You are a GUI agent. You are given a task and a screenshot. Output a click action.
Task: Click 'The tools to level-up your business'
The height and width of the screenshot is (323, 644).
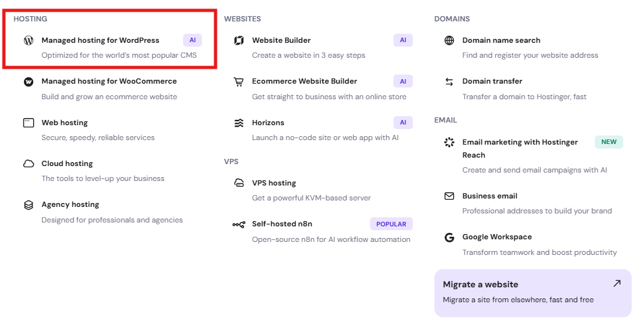tap(103, 178)
